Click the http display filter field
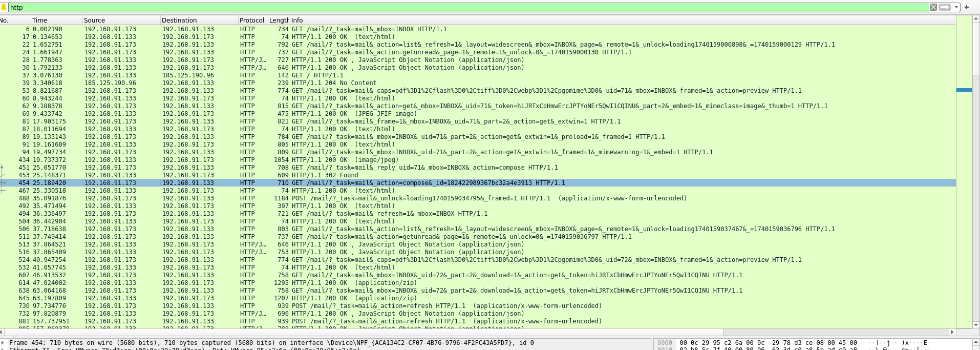The height and width of the screenshot is (350, 980). [x=468, y=7]
